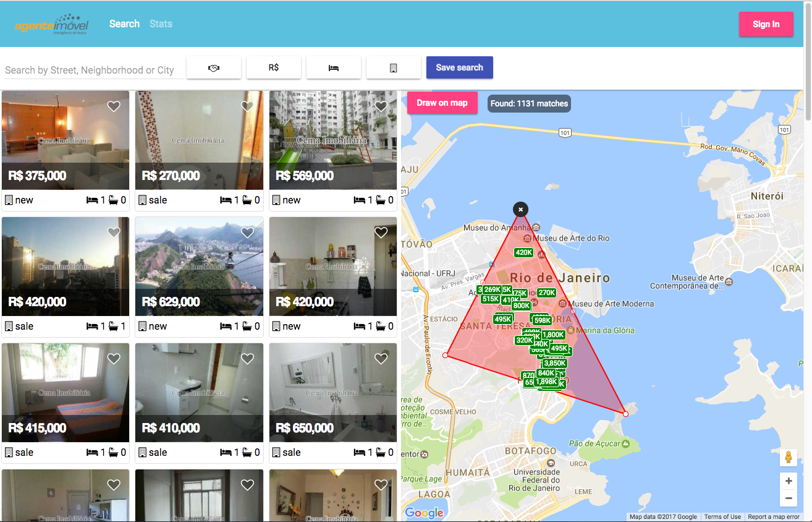
Task: Open the R$ 650,000 listing photo
Action: 333,393
